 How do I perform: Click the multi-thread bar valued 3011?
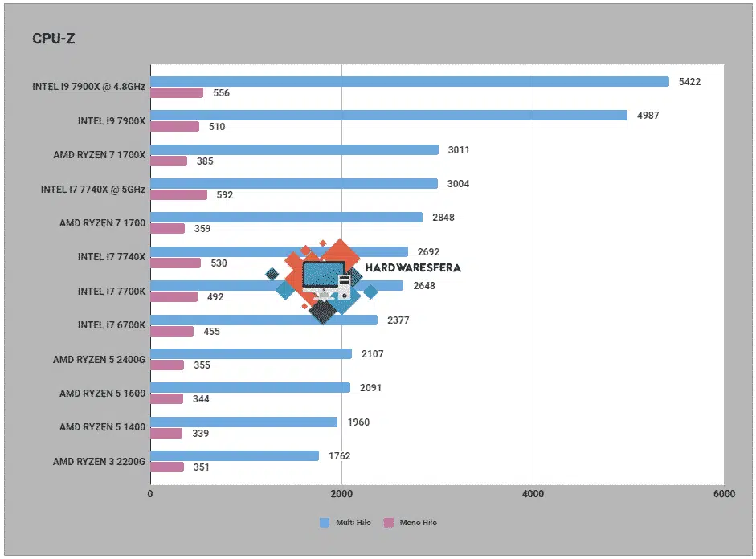295,150
